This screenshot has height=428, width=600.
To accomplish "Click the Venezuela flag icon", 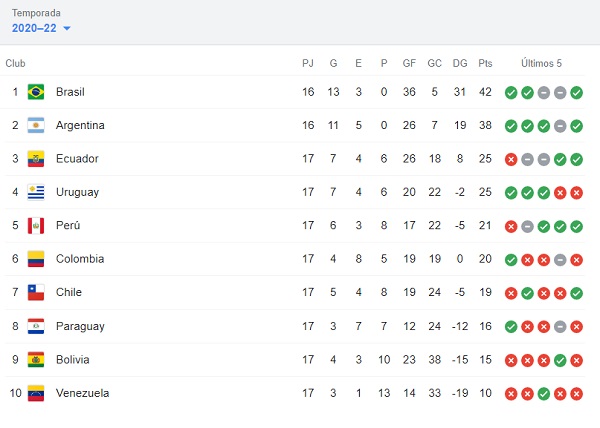I will tap(36, 393).
